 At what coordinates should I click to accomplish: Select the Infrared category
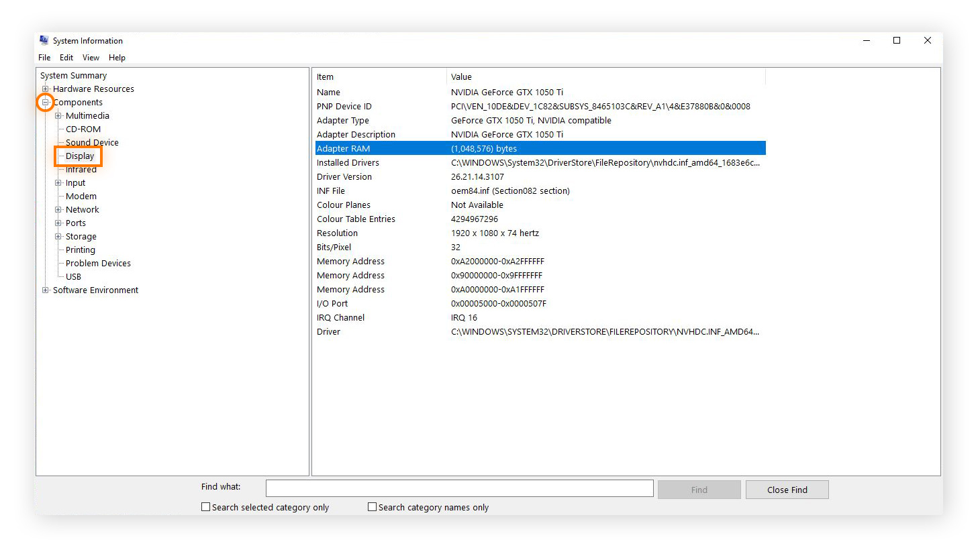click(81, 170)
